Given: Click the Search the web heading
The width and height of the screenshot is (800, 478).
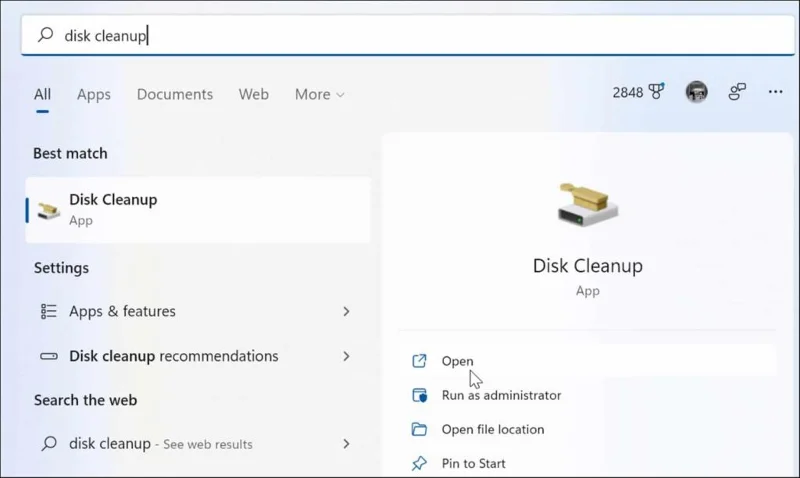Looking at the screenshot, I should click(85, 400).
